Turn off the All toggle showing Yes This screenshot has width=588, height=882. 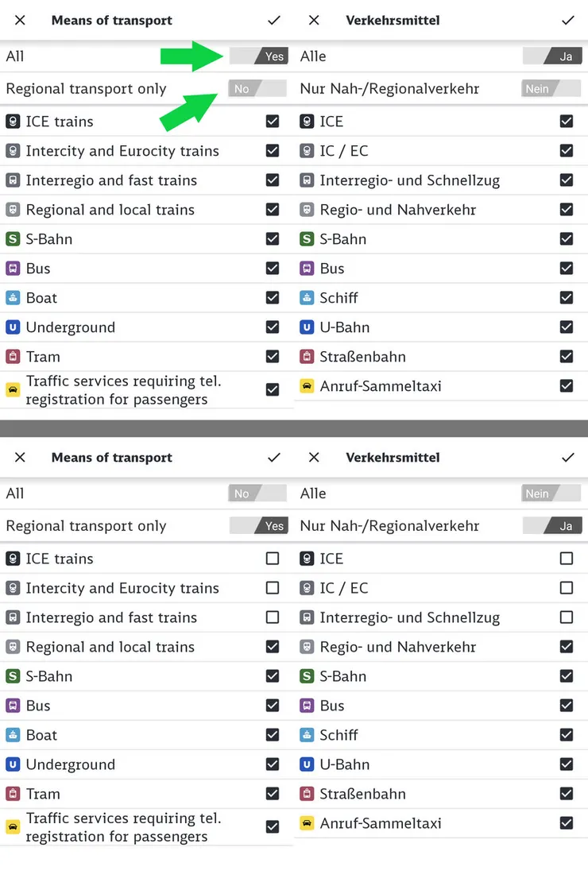coord(258,56)
